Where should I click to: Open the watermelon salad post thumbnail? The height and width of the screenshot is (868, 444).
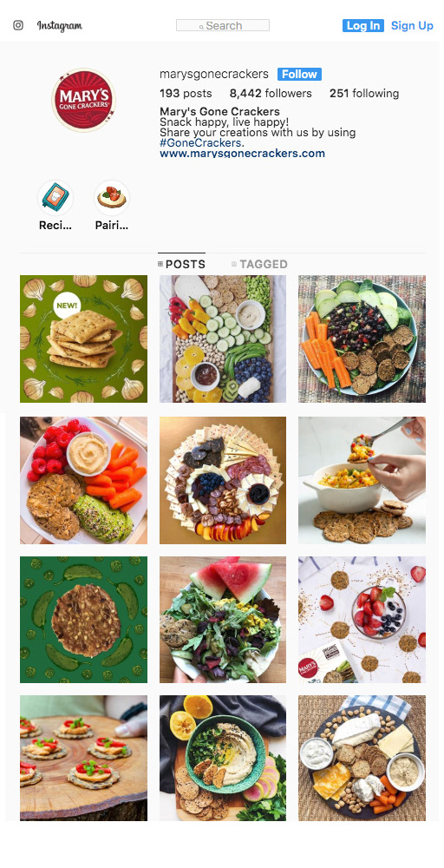click(223, 620)
